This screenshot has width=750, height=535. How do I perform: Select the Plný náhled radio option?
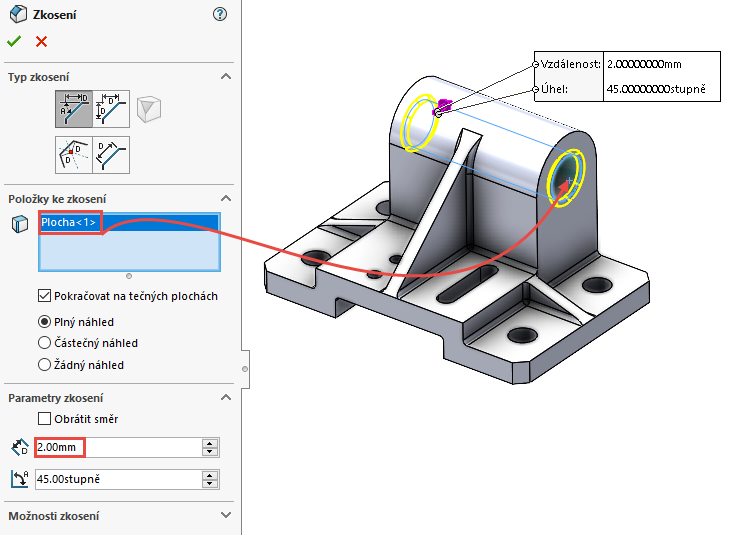click(x=44, y=322)
